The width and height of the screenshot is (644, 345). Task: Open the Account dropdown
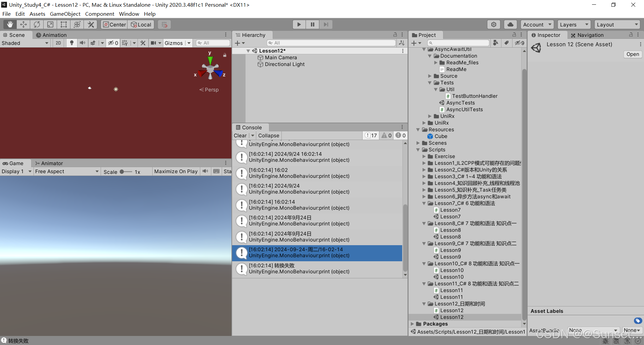pyautogui.click(x=537, y=24)
